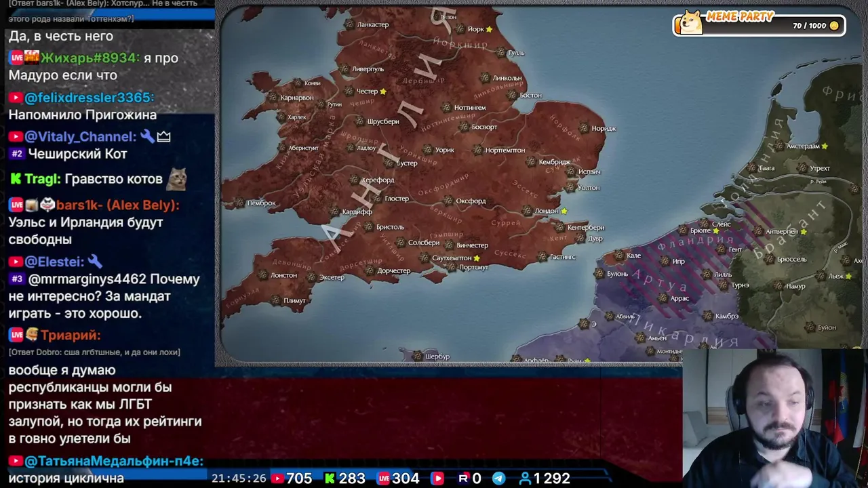Click the wrench icon beside Elestei
Screen dimensions: 868x488
(95, 261)
